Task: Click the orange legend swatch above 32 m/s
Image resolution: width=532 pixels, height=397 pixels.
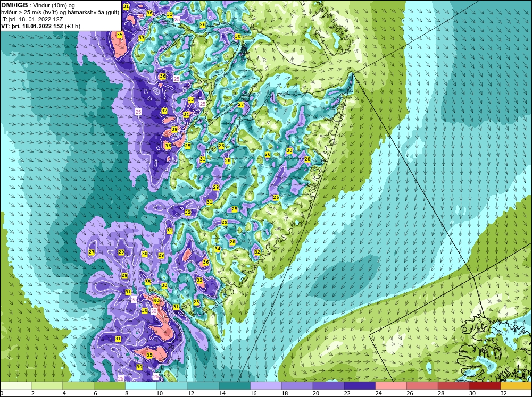Action: [x=516, y=385]
